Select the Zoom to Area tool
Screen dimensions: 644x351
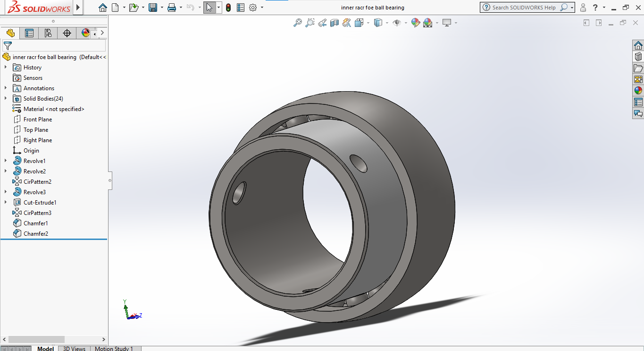310,23
